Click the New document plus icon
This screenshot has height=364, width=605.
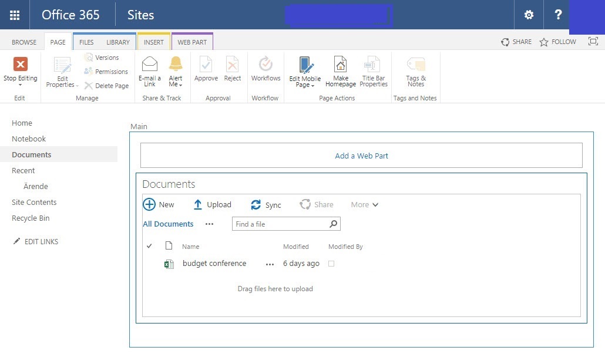point(149,204)
